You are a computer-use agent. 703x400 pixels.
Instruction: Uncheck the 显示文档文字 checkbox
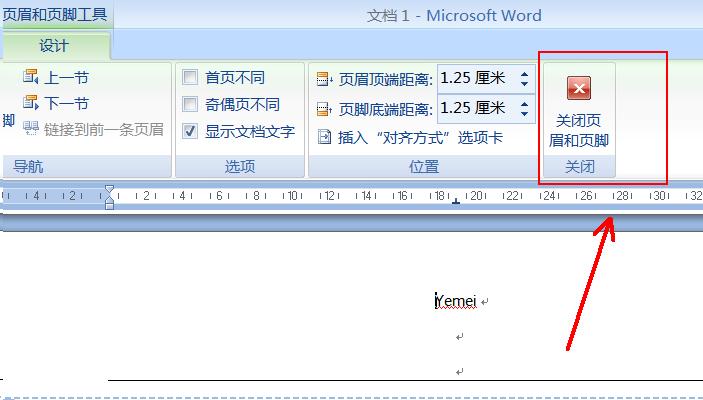(x=190, y=131)
